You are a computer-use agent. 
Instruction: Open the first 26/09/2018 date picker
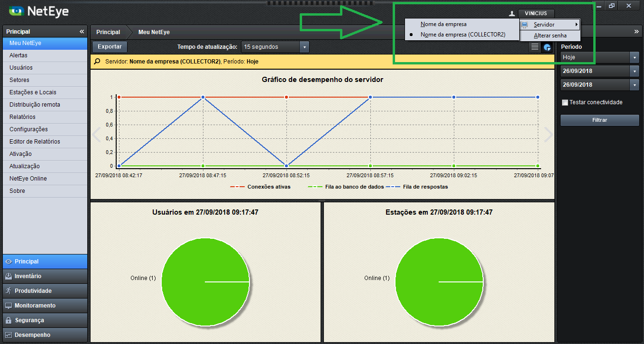click(x=600, y=71)
